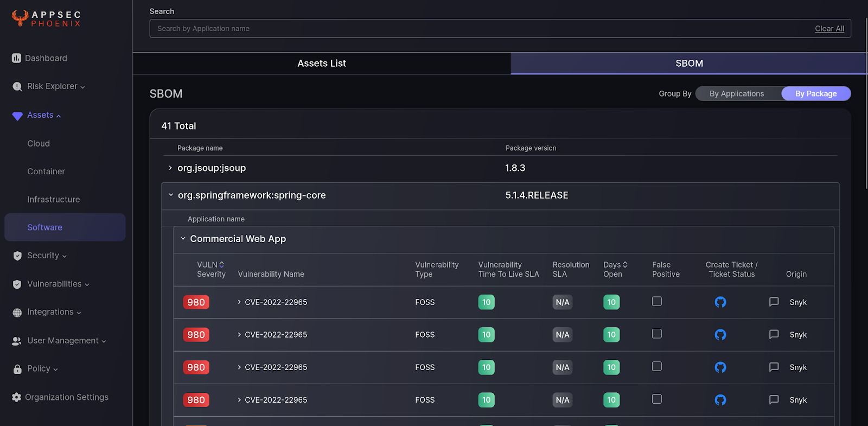Viewport: 868px width, 426px height.
Task: Click the Organization Settings gear icon
Action: click(x=17, y=397)
